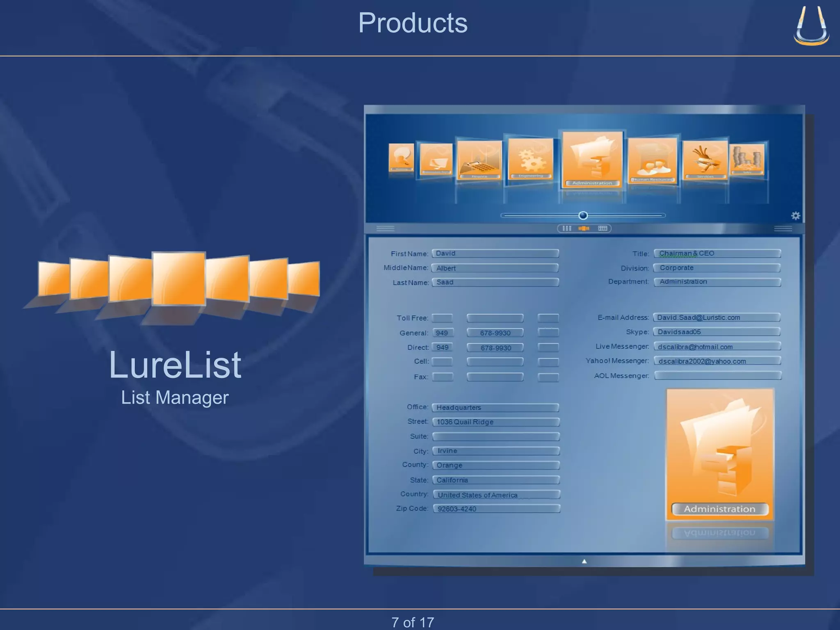Click the E-mail Address field
The width and height of the screenshot is (840, 630).
tap(717, 317)
